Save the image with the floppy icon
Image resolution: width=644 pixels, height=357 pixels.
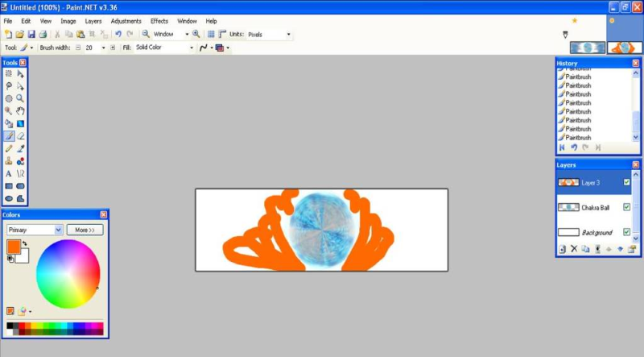31,34
